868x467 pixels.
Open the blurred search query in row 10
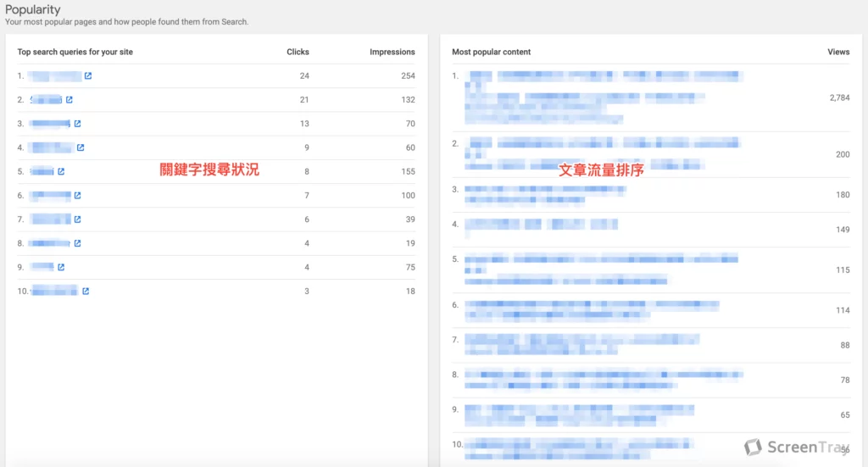point(54,291)
